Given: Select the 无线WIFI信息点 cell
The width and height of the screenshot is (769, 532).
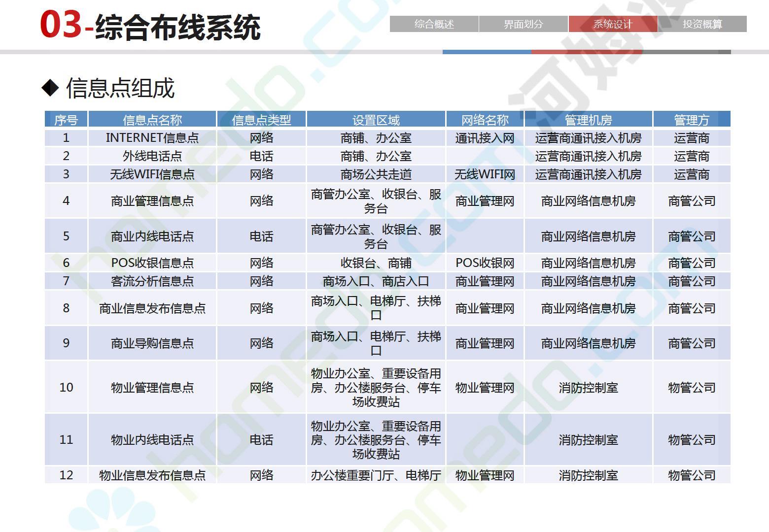Looking at the screenshot, I should coord(152,174).
